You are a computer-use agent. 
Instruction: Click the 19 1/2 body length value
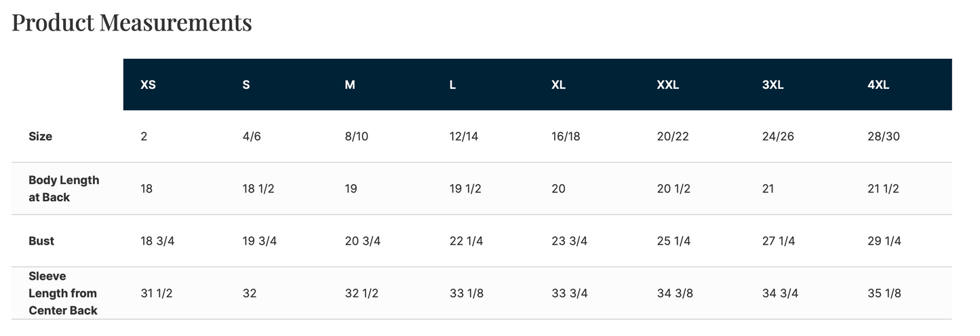[465, 189]
